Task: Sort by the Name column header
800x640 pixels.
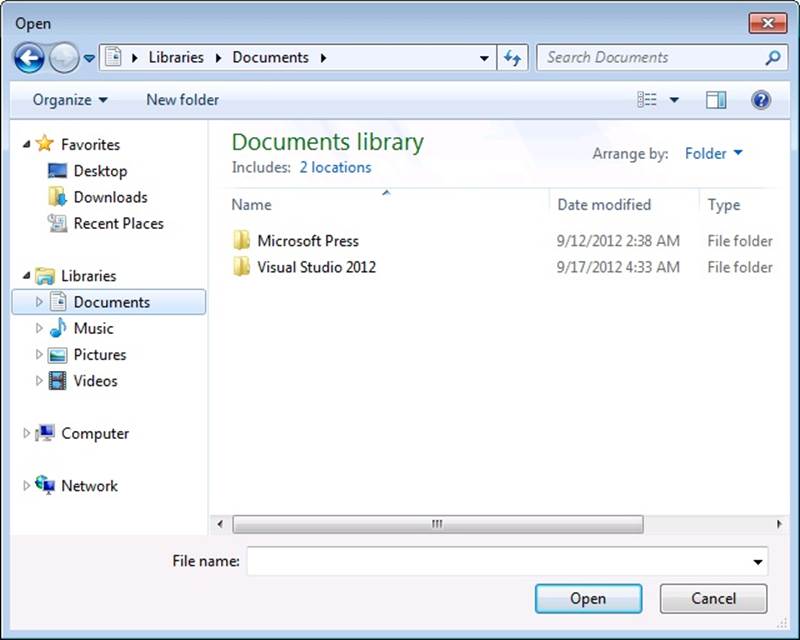Action: coord(252,205)
